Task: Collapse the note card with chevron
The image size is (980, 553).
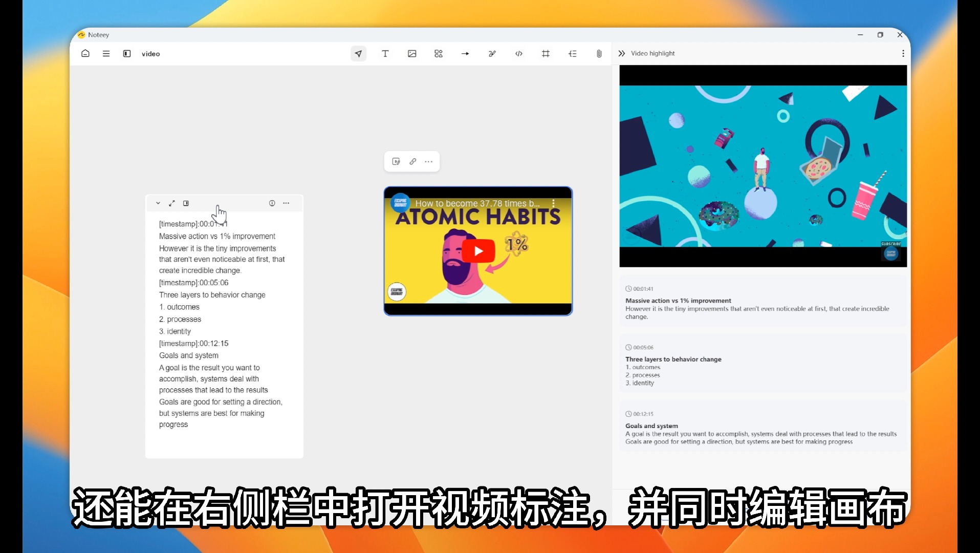Action: 158,203
